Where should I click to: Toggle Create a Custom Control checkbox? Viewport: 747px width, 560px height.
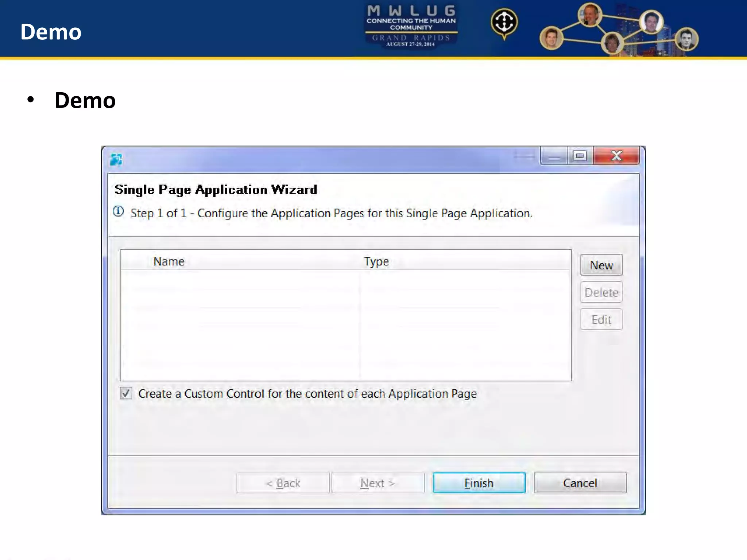126,393
